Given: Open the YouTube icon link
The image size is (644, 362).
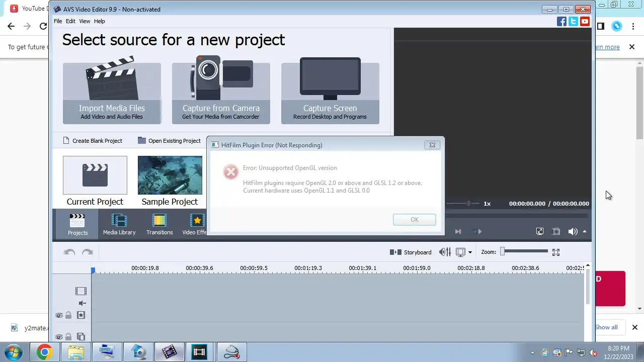Looking at the screenshot, I should click(585, 21).
